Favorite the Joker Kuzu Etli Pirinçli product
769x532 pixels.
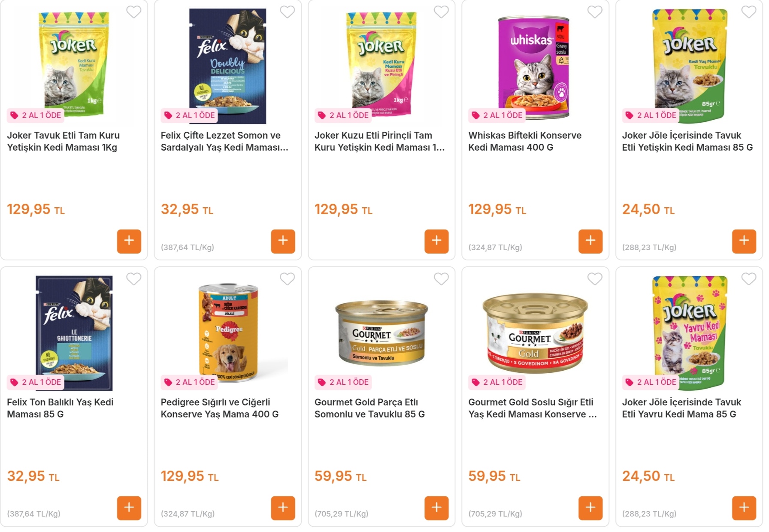point(441,12)
